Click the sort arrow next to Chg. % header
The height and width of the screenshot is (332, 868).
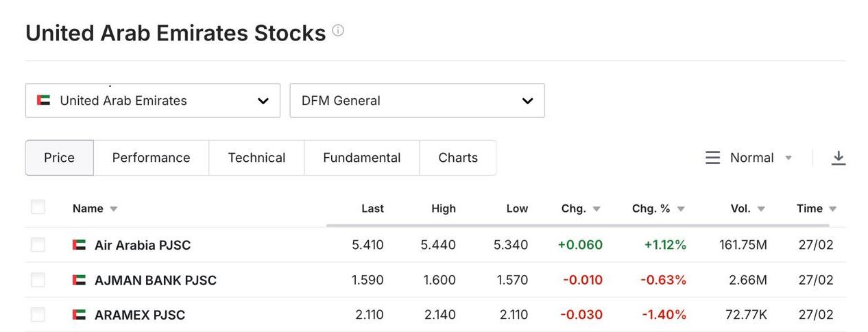coord(681,209)
